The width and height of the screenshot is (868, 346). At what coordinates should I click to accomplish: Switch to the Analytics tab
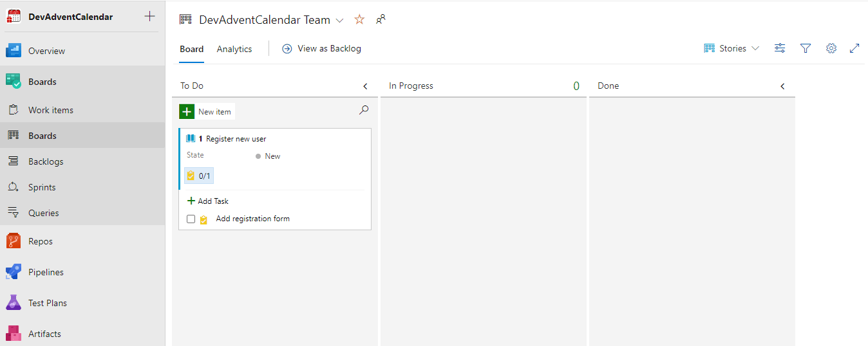click(x=234, y=49)
